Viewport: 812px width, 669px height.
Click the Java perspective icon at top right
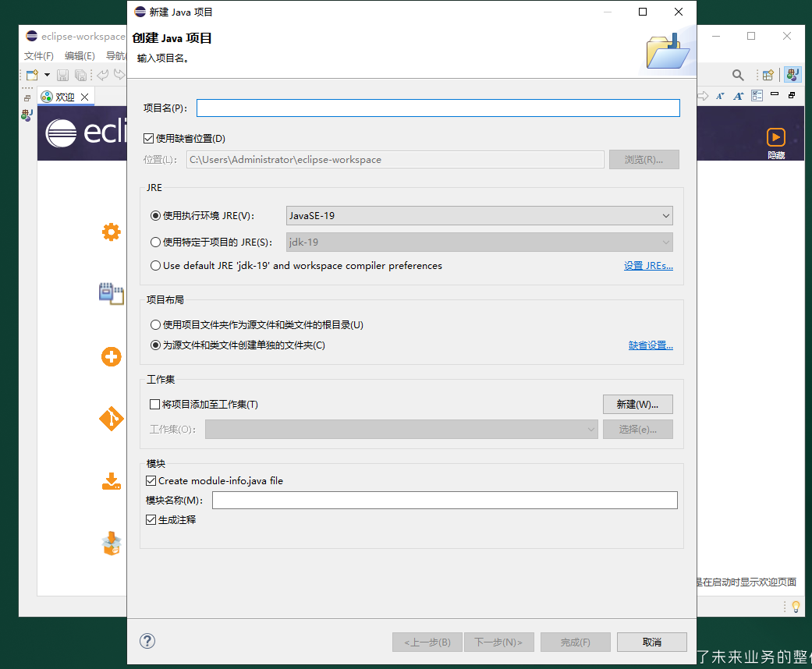pyautogui.click(x=792, y=75)
